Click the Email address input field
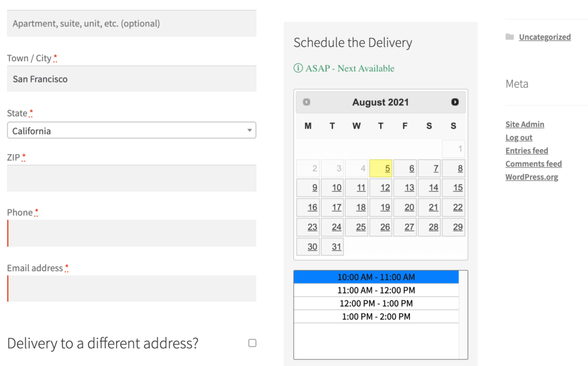This screenshot has height=366, width=588. pos(131,289)
